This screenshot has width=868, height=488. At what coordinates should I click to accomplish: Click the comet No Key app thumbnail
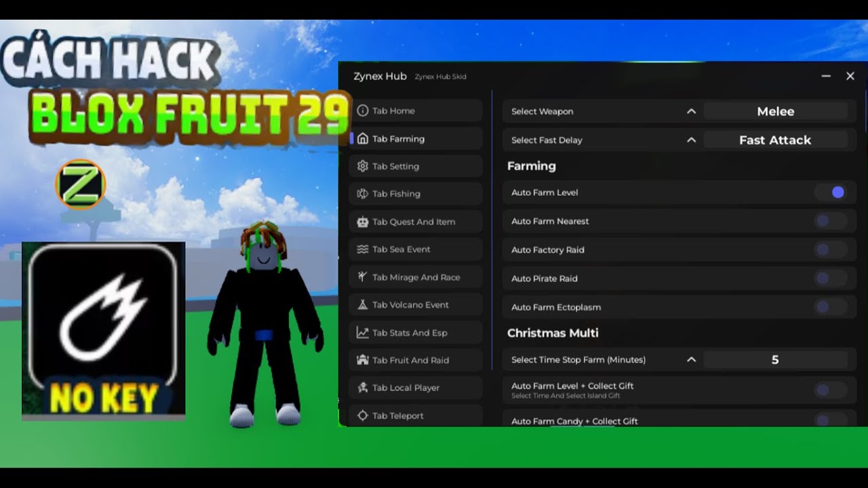click(x=104, y=331)
